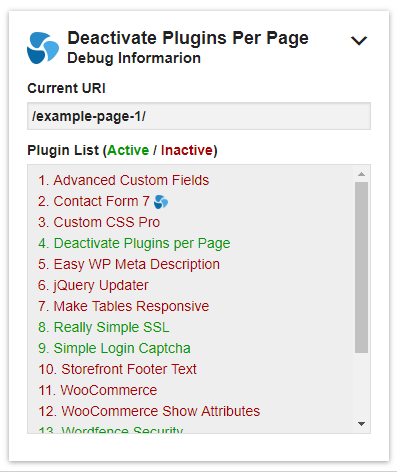This screenshot has width=397, height=472.
Task: Click the plugin list scroll up arrow
Action: (361, 174)
